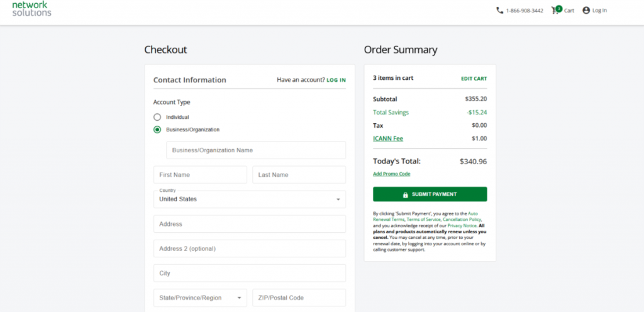The width and height of the screenshot is (644, 312).
Task: Click the phone icon in header
Action: click(499, 10)
